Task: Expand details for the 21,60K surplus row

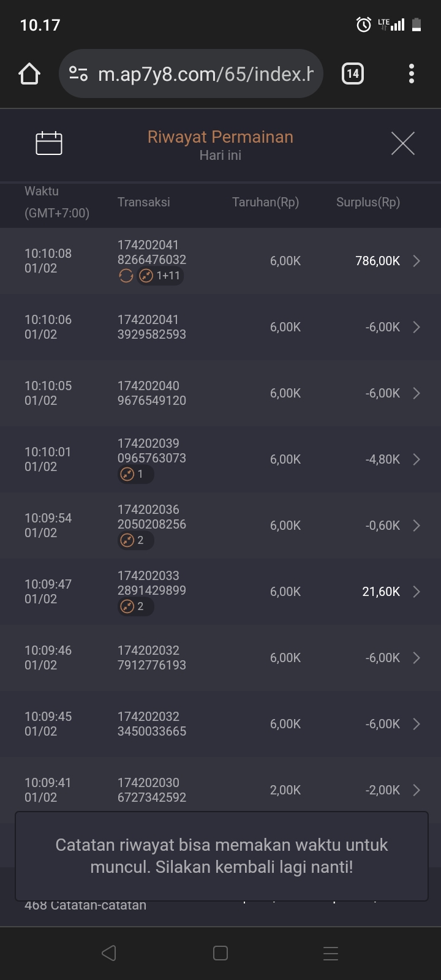Action: 417,592
